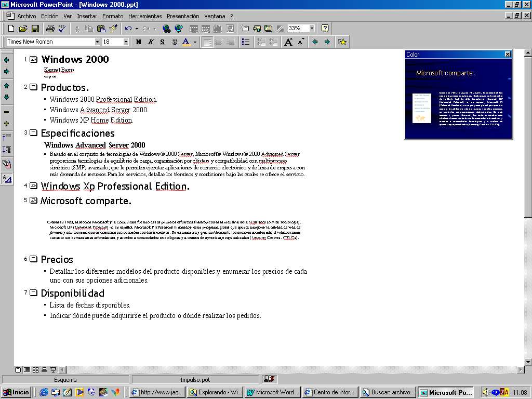Insert new slide icon
This screenshot has width=532, height=399.
click(245, 29)
